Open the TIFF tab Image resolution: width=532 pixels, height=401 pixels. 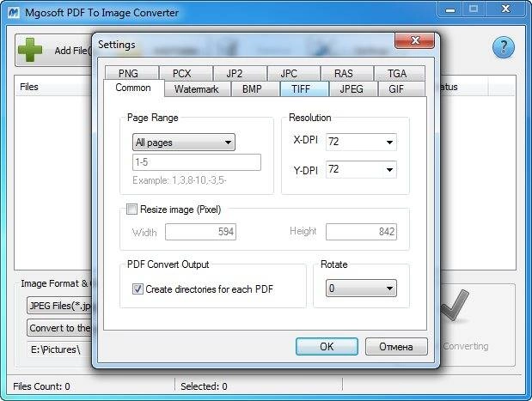point(304,89)
